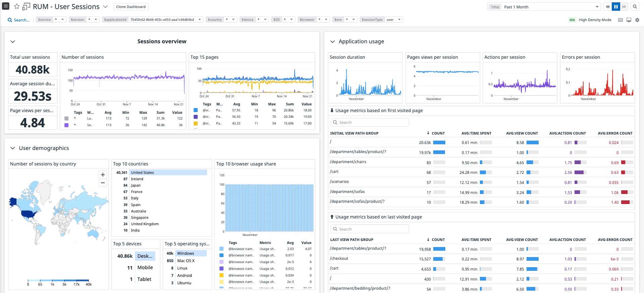Enter TV mode via monitor icon
The image size is (644, 293).
pyautogui.click(x=629, y=20)
